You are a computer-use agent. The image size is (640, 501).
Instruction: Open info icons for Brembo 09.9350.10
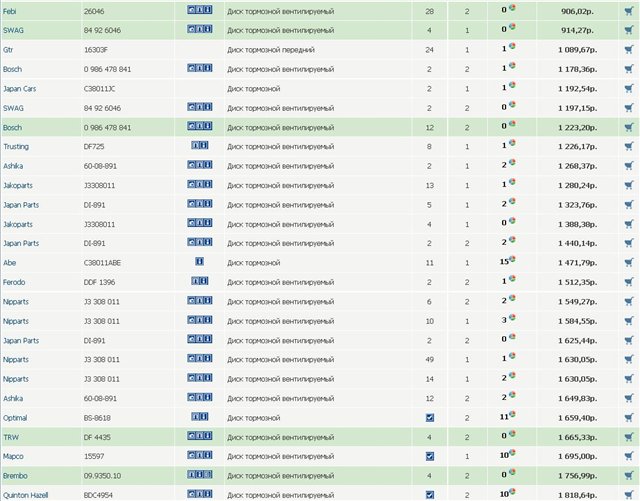(200, 474)
